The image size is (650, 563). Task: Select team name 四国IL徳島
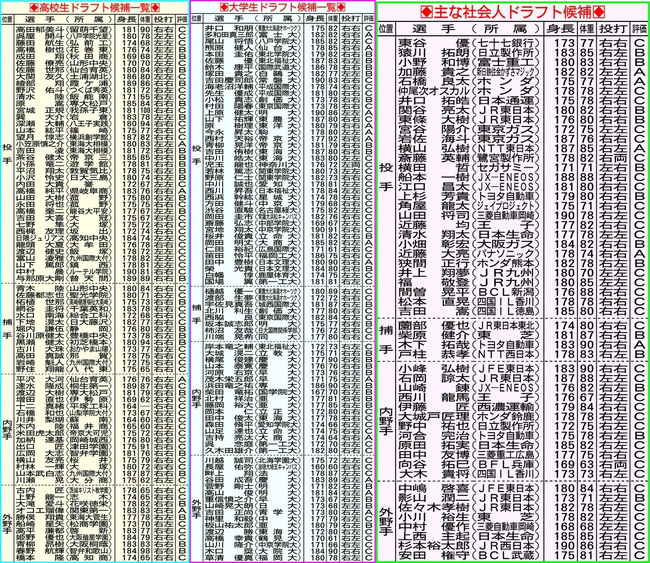coord(506,311)
